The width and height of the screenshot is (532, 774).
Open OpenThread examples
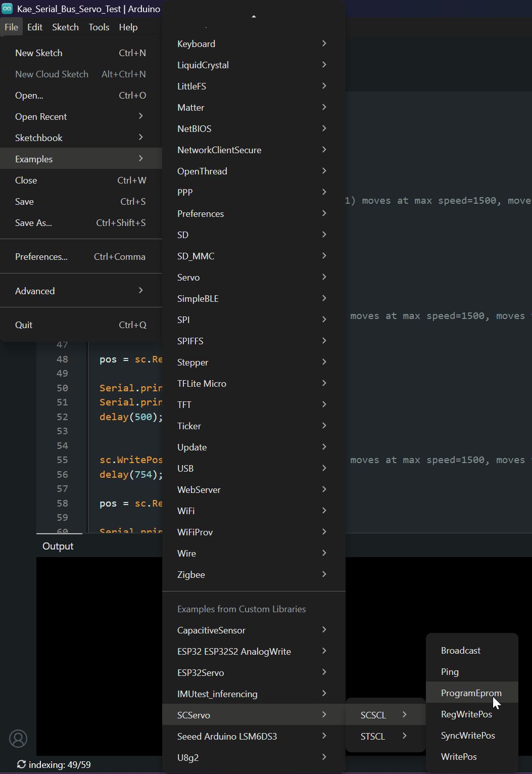[x=254, y=171]
